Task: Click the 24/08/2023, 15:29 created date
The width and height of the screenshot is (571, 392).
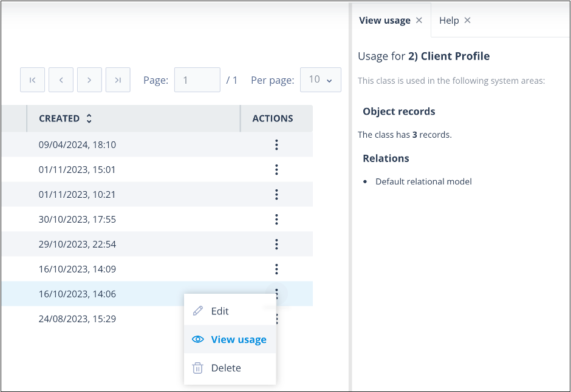Action: 77,319
